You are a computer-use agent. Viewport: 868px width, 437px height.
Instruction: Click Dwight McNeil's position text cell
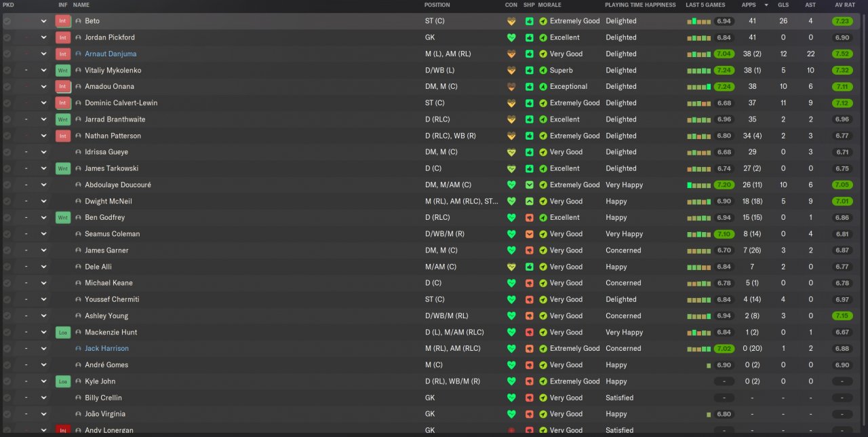(x=461, y=202)
